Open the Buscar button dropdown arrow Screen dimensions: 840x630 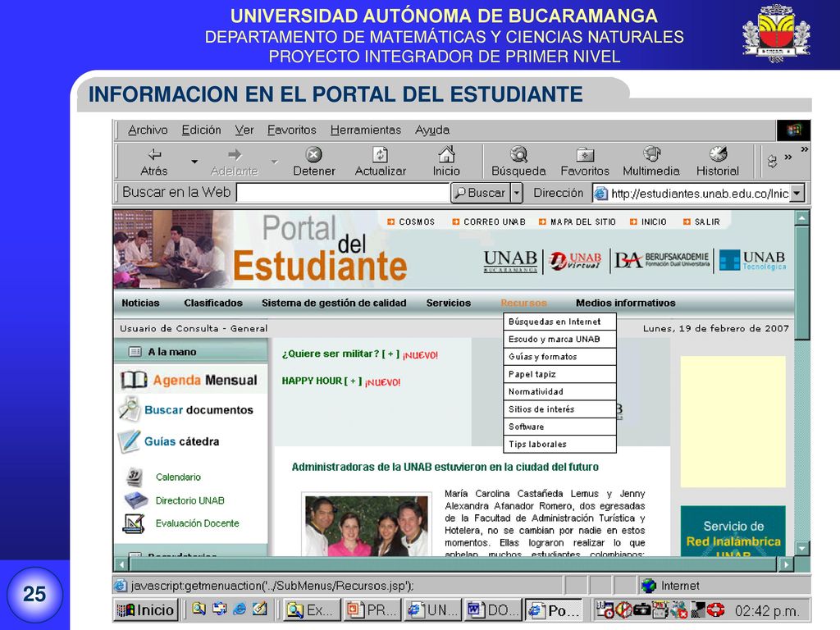point(517,193)
